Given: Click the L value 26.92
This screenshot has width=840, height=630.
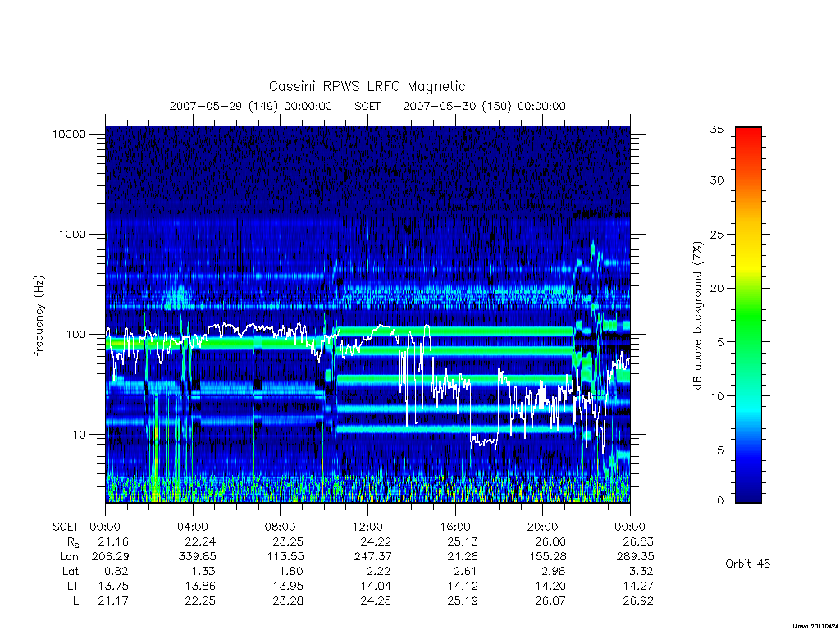Looking at the screenshot, I should pyautogui.click(x=638, y=601).
